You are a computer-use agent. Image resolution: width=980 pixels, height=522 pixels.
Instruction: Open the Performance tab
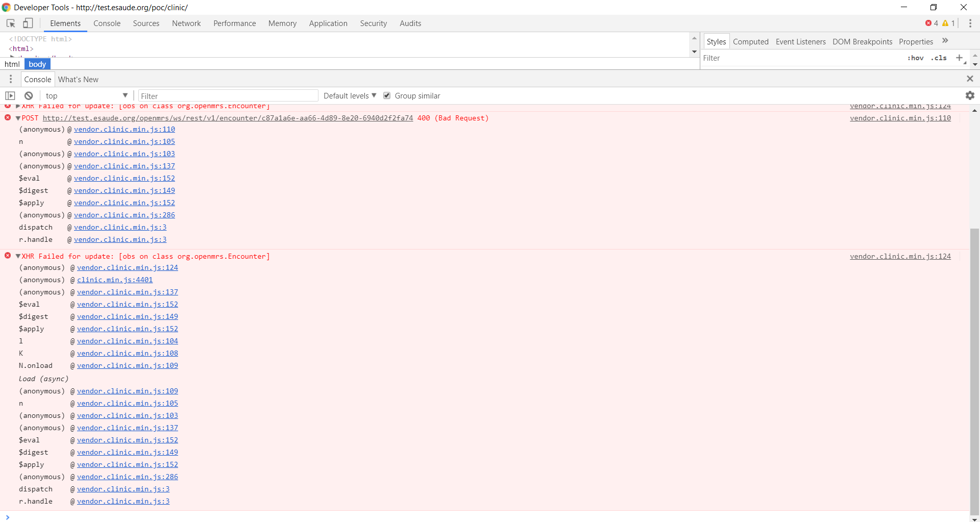pos(235,23)
